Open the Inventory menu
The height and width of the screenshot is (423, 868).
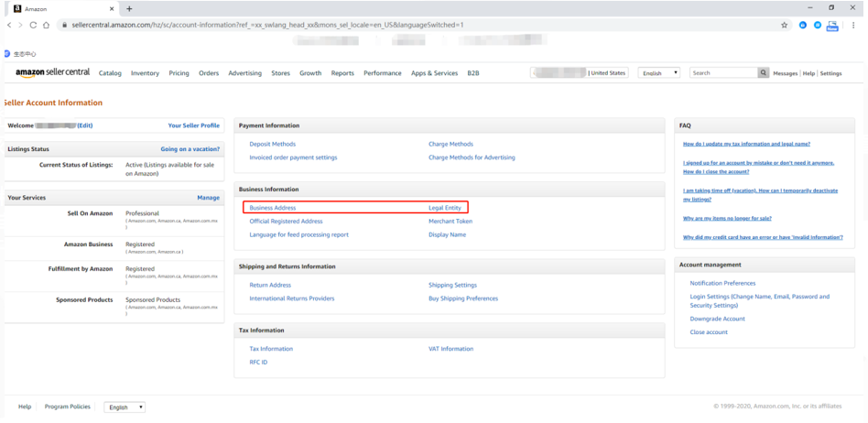tap(145, 73)
